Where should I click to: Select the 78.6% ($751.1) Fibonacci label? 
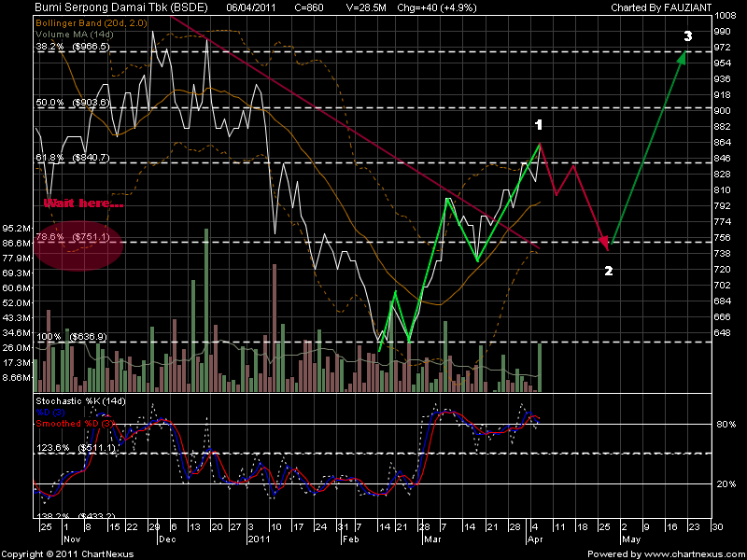click(73, 237)
